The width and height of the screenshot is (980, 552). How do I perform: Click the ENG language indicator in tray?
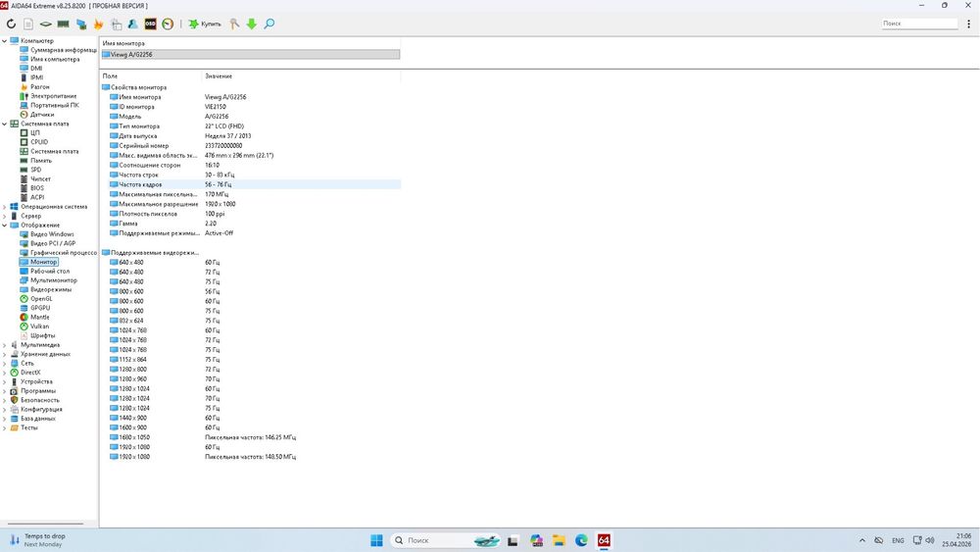tap(898, 540)
